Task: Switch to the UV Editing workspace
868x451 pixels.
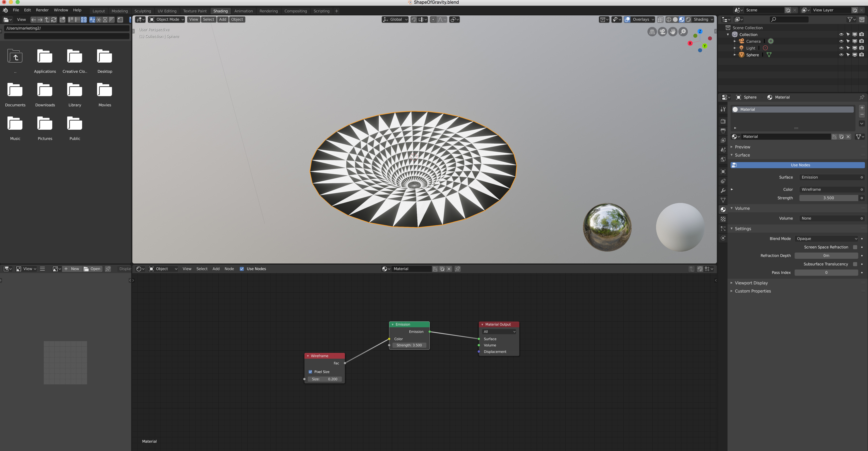Action: coord(167,11)
